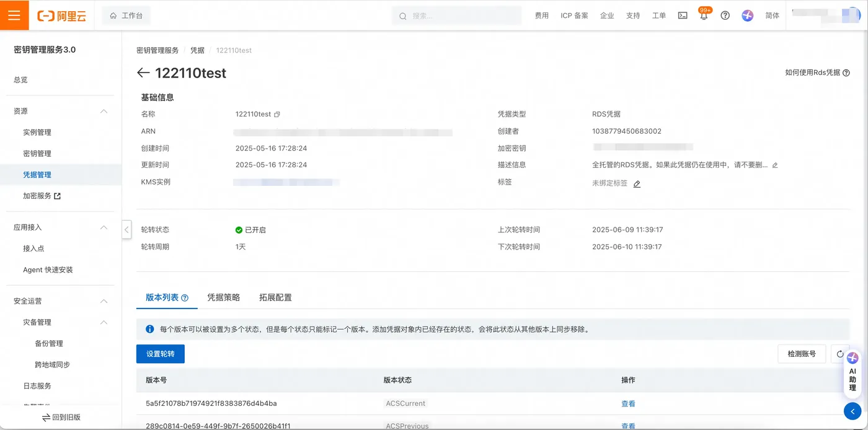Screen dimensions: 868x430
Task: Collapse the left sidebar panel
Action: [126, 229]
